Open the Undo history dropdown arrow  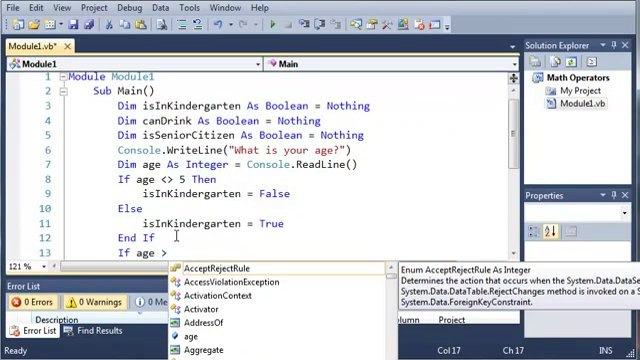pyautogui.click(x=231, y=25)
